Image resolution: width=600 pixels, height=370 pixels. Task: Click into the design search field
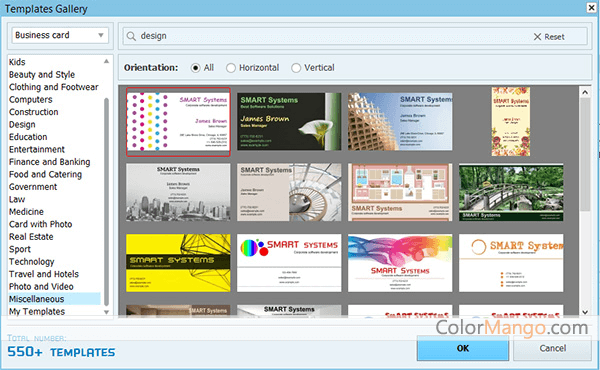coord(333,36)
